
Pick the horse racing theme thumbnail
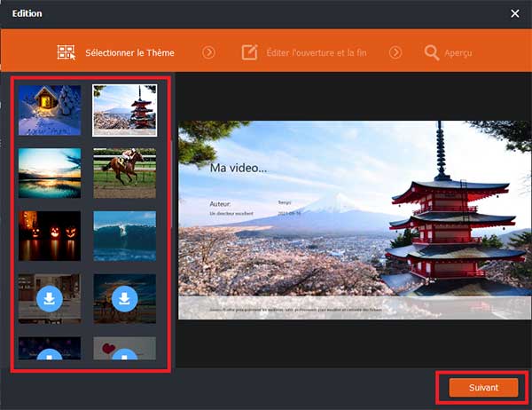124,173
